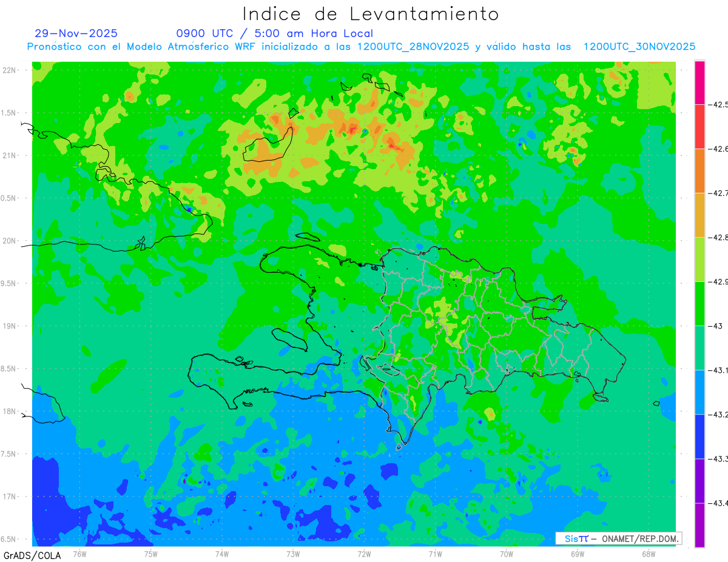Click the "GrADS/COLA" label
This screenshot has height=562, width=728.
click(x=32, y=555)
